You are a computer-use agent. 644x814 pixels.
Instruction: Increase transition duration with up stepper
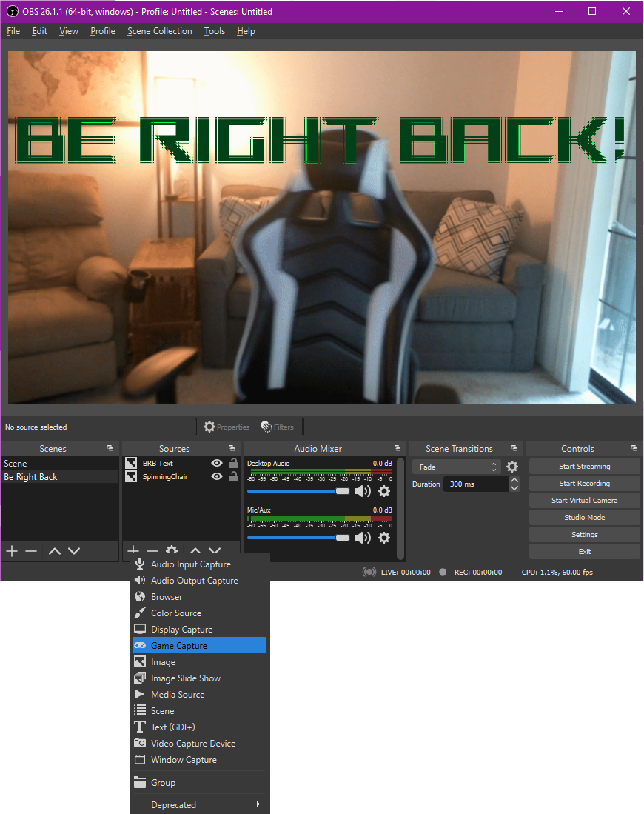[514, 480]
